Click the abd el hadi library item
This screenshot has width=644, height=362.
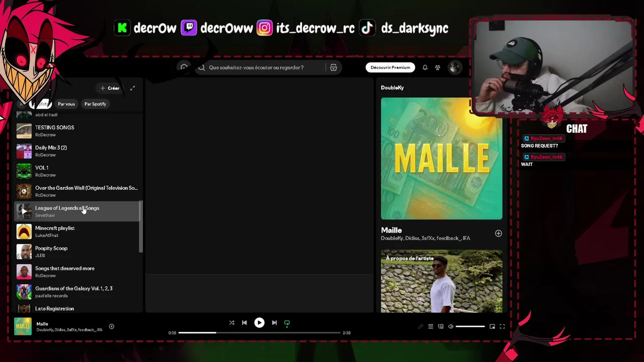point(77,115)
